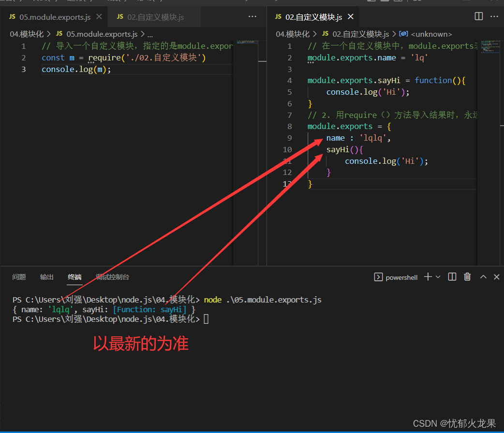The width and height of the screenshot is (504, 433).
Task: Maximize the panel with the up chevron
Action: pos(483,276)
